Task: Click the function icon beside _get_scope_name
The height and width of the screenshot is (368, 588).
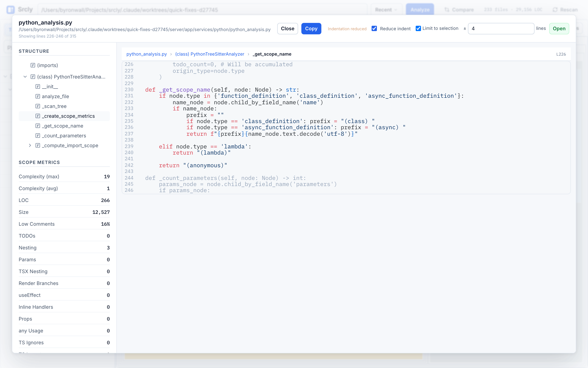Action: 38,126
